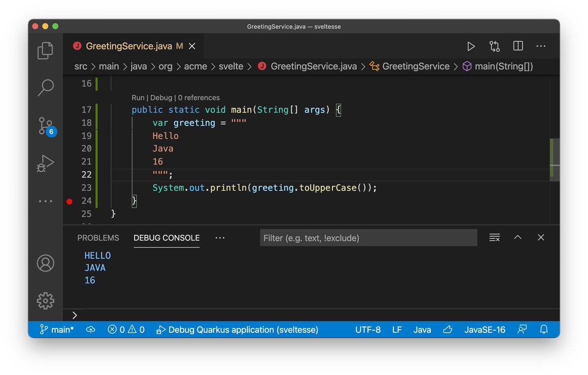Run the Java file with play icon

tap(470, 46)
